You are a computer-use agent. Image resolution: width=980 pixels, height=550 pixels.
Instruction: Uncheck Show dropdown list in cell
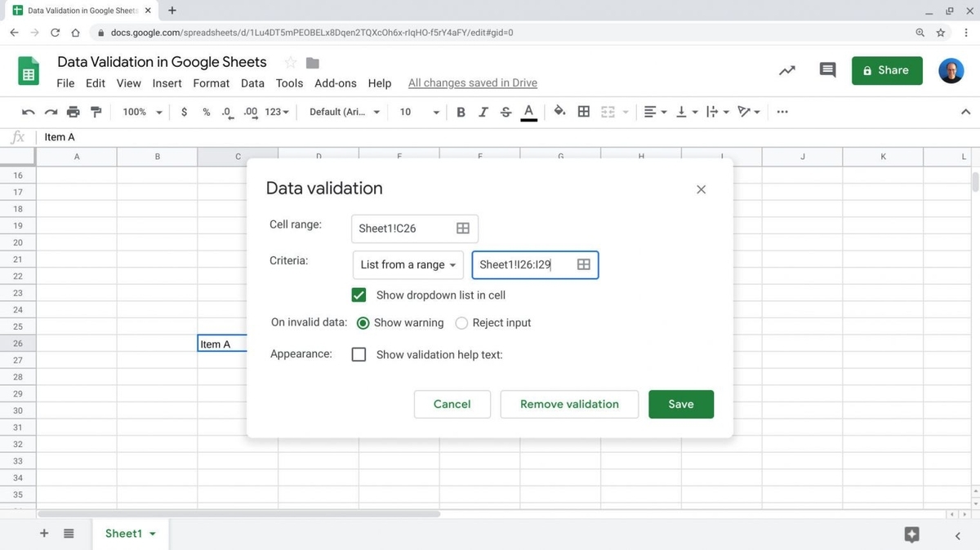(x=359, y=295)
